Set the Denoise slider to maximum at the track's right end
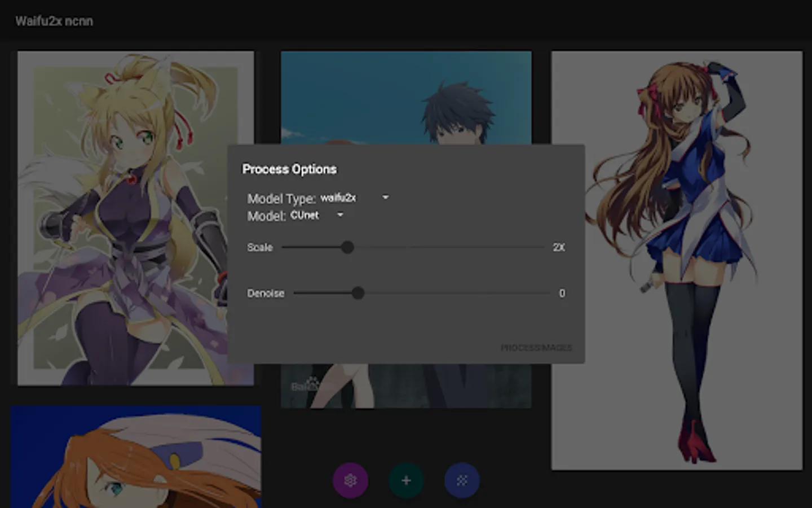 pos(549,293)
